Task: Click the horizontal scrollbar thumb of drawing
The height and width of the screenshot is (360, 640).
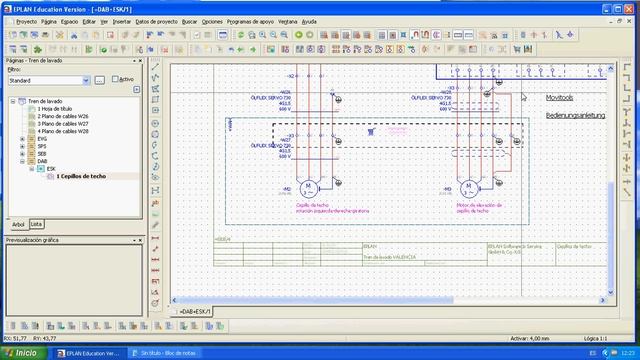Action: point(315,300)
